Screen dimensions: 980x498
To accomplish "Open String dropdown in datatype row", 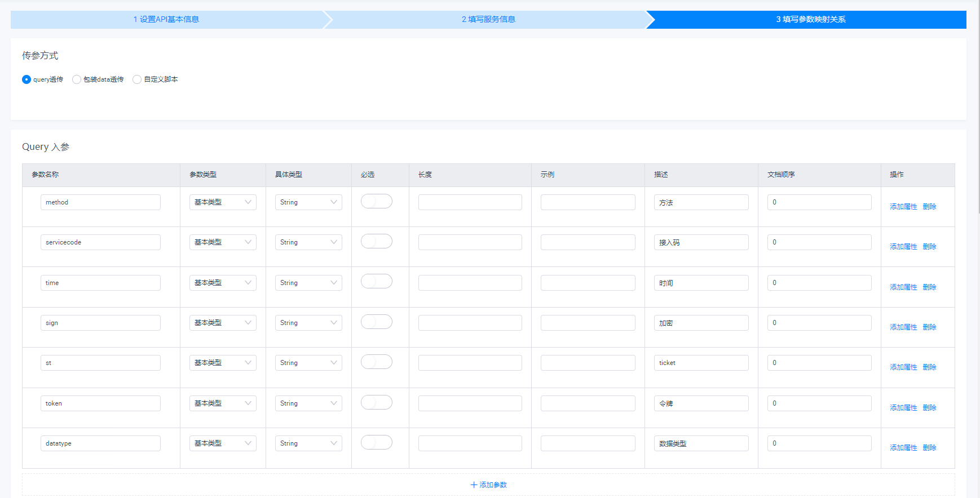I will coord(308,443).
